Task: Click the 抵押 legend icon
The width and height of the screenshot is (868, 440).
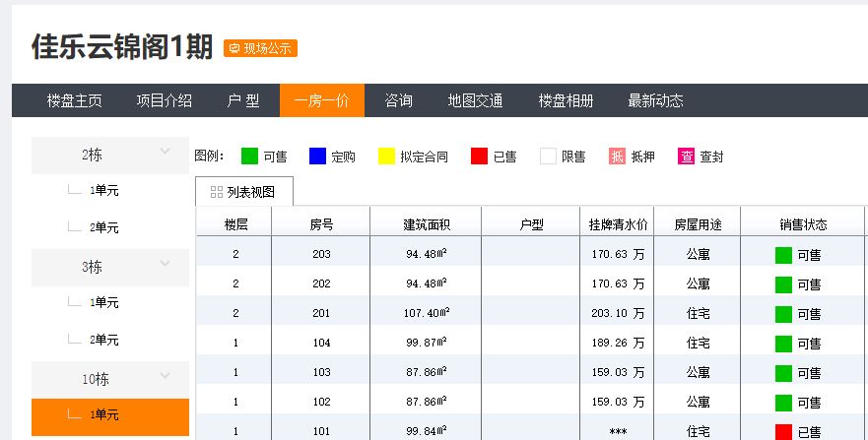Action: tap(618, 157)
